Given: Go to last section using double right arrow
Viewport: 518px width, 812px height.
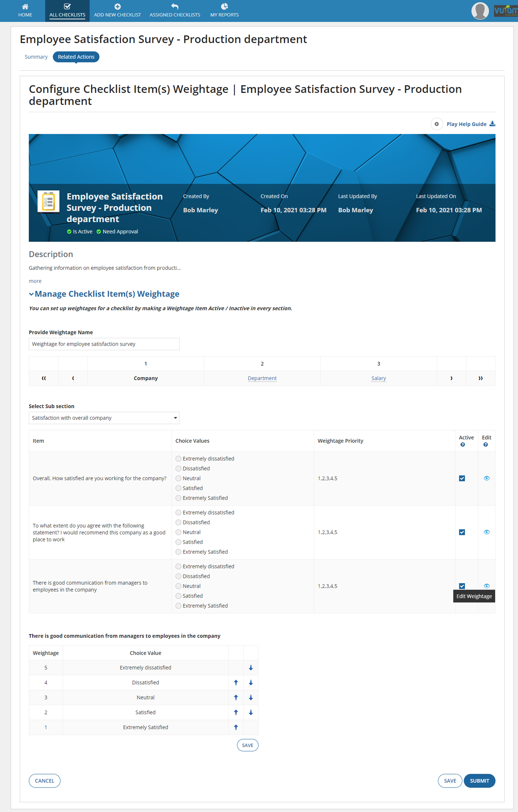Looking at the screenshot, I should pyautogui.click(x=480, y=378).
